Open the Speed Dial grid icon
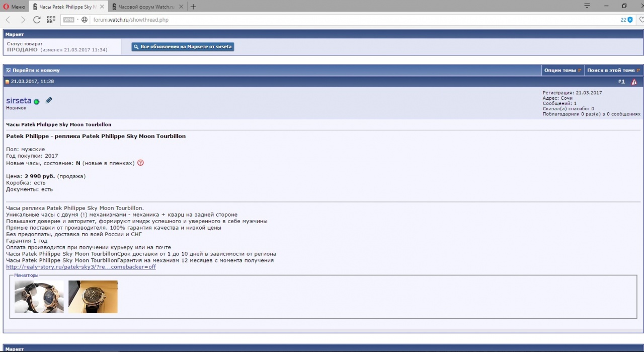The width and height of the screenshot is (644, 352). [51, 20]
